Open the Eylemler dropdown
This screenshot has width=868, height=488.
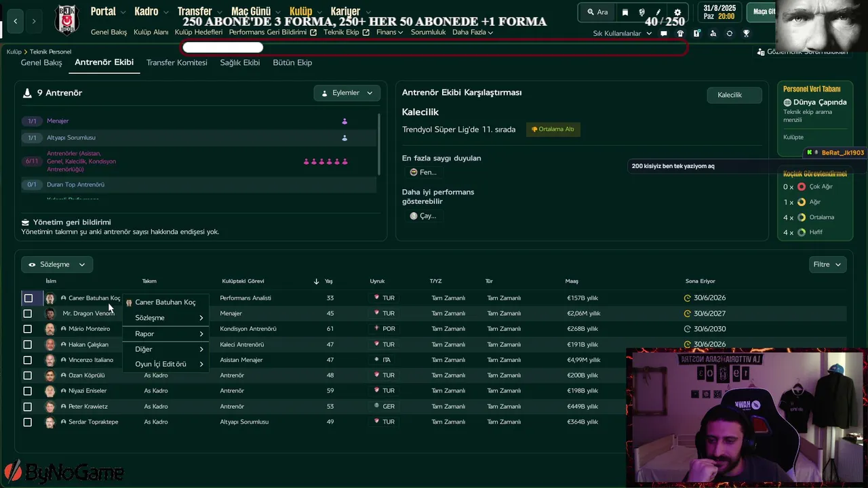pyautogui.click(x=347, y=93)
